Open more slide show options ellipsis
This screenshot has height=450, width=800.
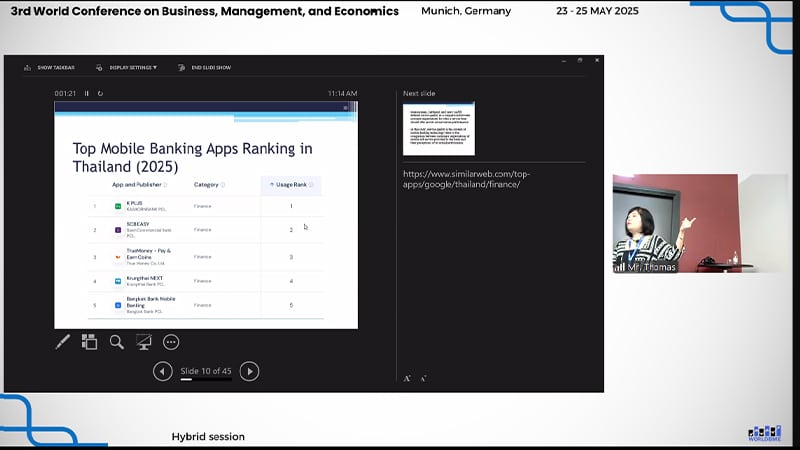click(170, 342)
